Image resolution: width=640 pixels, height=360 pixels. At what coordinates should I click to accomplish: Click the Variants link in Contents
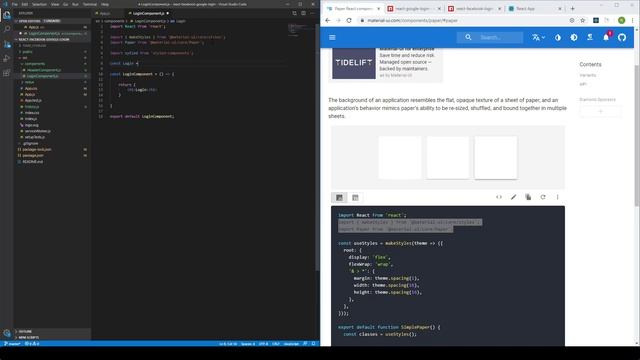[x=588, y=75]
